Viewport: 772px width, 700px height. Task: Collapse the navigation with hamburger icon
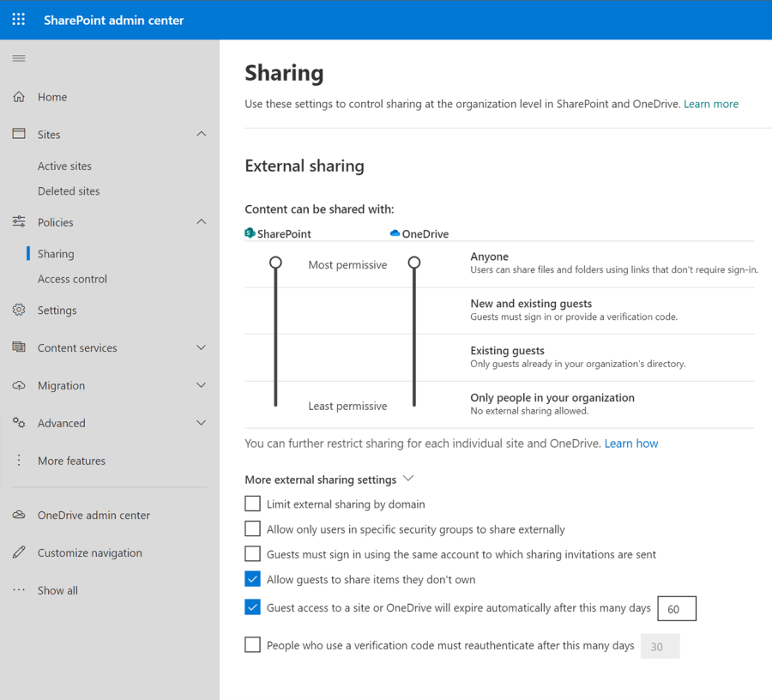tap(18, 58)
